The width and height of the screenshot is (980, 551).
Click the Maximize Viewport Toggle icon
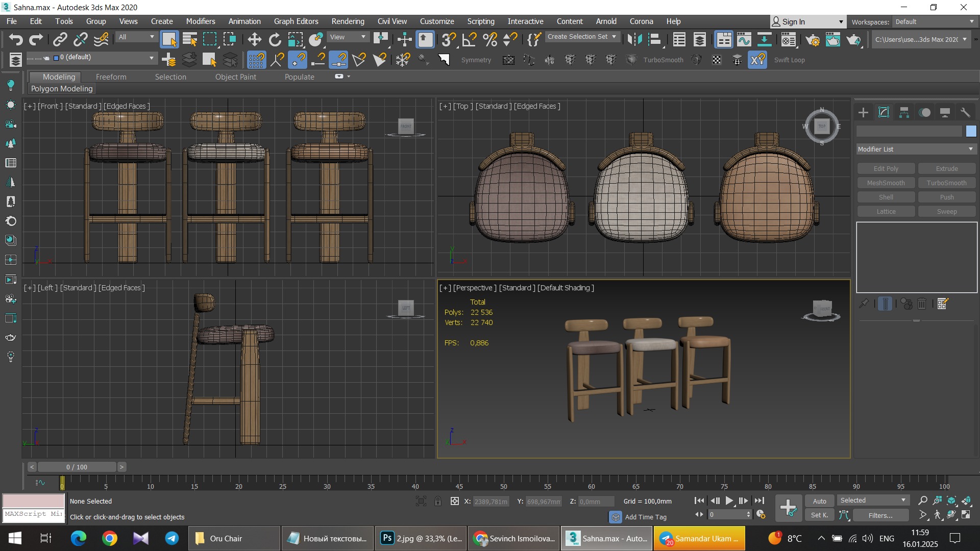click(x=966, y=515)
